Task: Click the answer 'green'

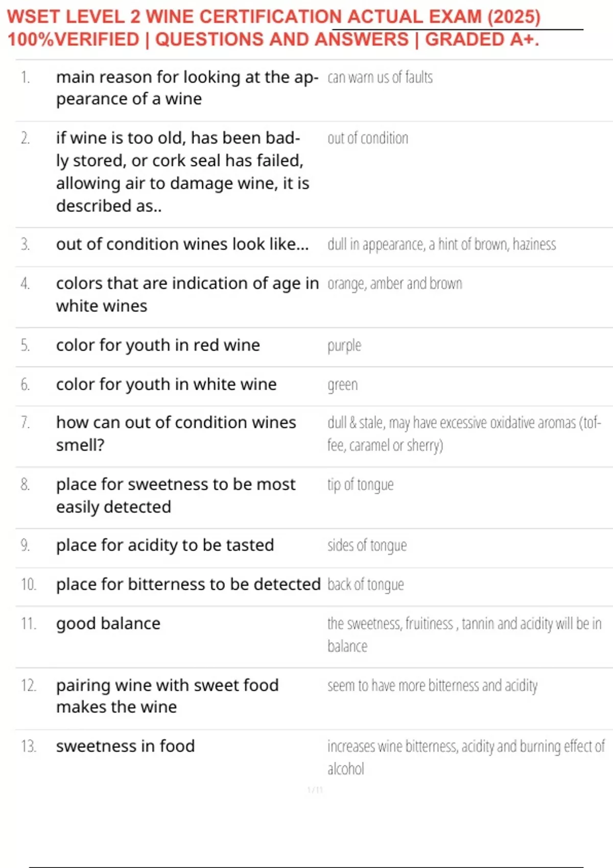Action: click(343, 384)
